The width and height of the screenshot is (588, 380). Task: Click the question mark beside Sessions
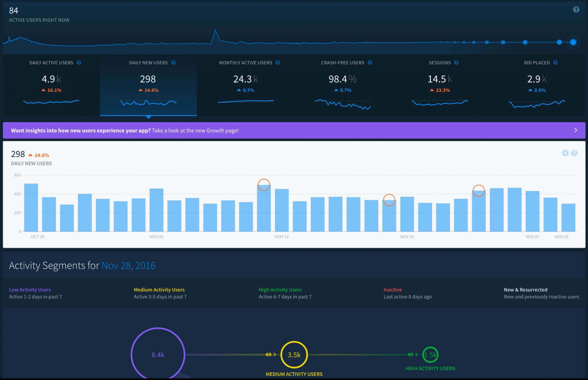coord(456,62)
